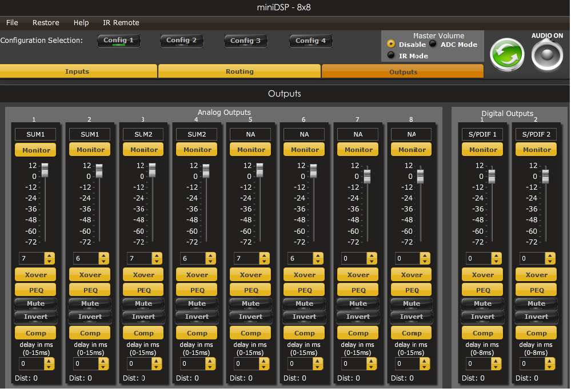Load Config 2 preset
Screen dimensions: 571x392
point(181,41)
